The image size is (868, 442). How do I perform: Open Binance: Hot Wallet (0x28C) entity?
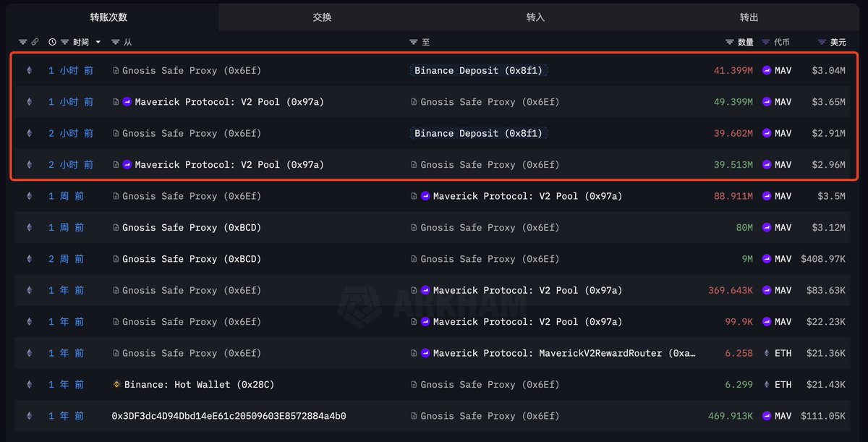(199, 385)
